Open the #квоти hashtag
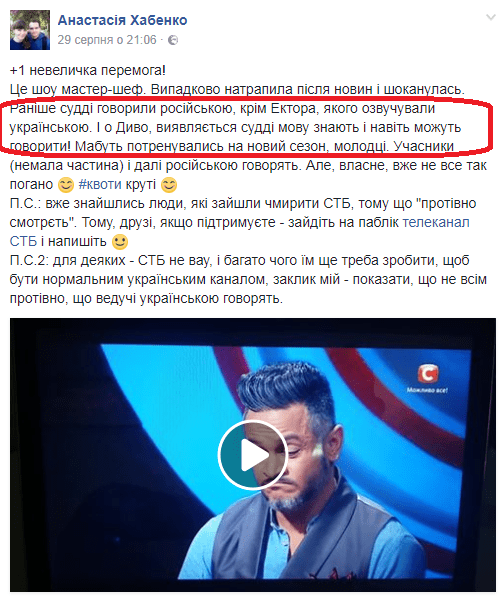Viewport: 503px width, 598px height. pyautogui.click(x=100, y=184)
